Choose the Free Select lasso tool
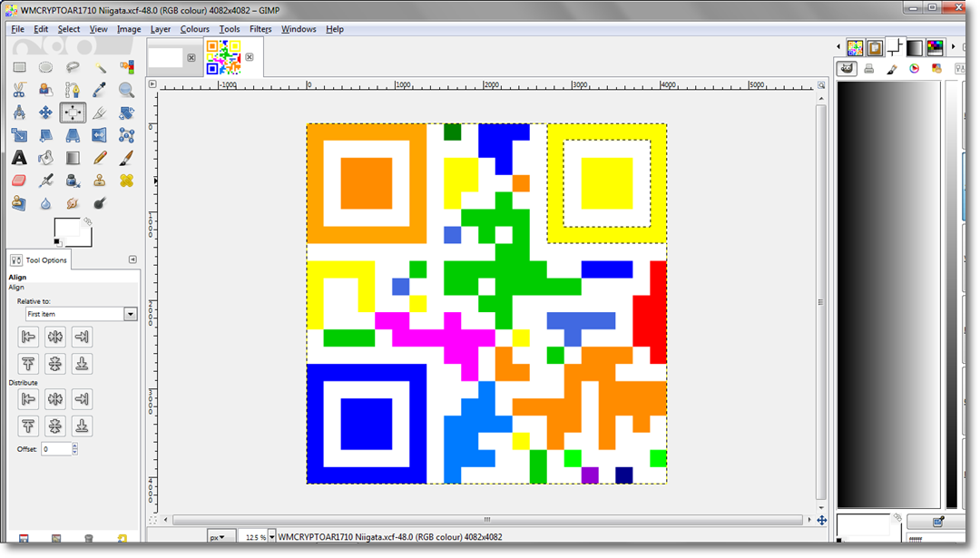The height and width of the screenshot is (558, 980). (73, 67)
